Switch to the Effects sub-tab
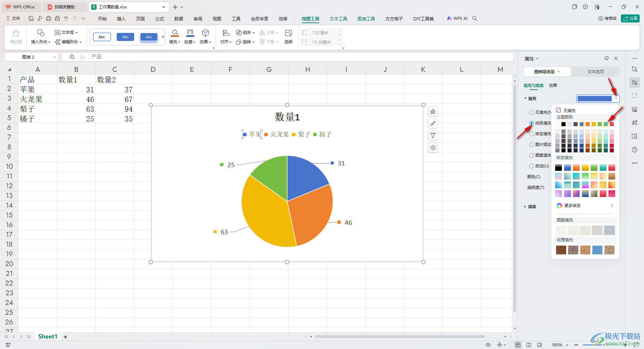 (x=553, y=86)
